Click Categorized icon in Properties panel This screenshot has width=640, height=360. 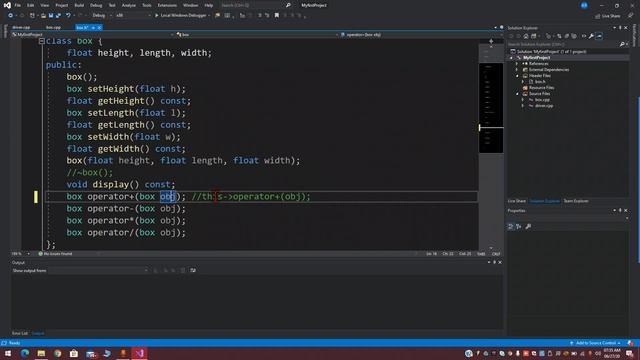[510, 227]
